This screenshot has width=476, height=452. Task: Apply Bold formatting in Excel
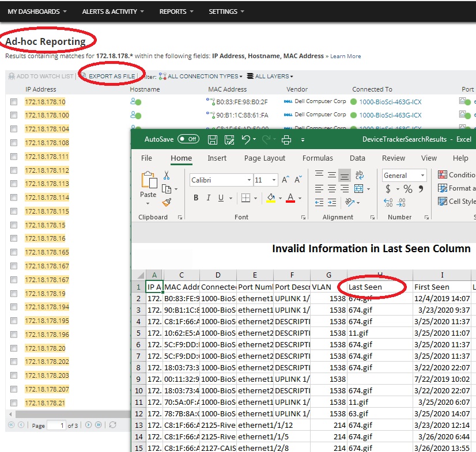pyautogui.click(x=196, y=198)
